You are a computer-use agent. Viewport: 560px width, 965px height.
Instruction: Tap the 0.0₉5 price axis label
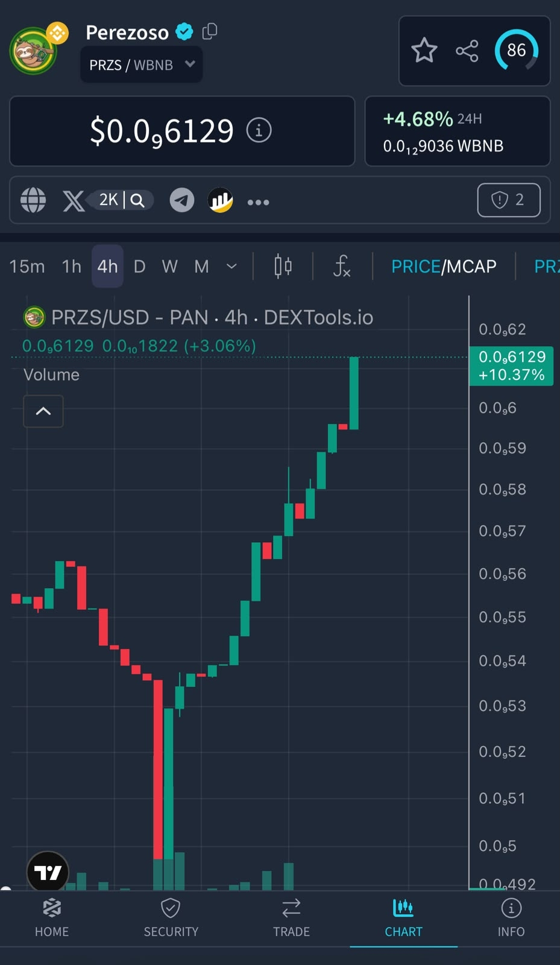click(x=497, y=846)
